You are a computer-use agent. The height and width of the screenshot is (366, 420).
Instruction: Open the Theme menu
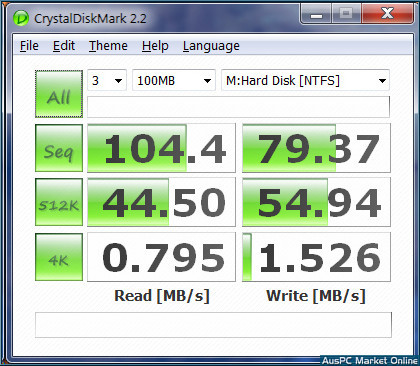point(108,46)
